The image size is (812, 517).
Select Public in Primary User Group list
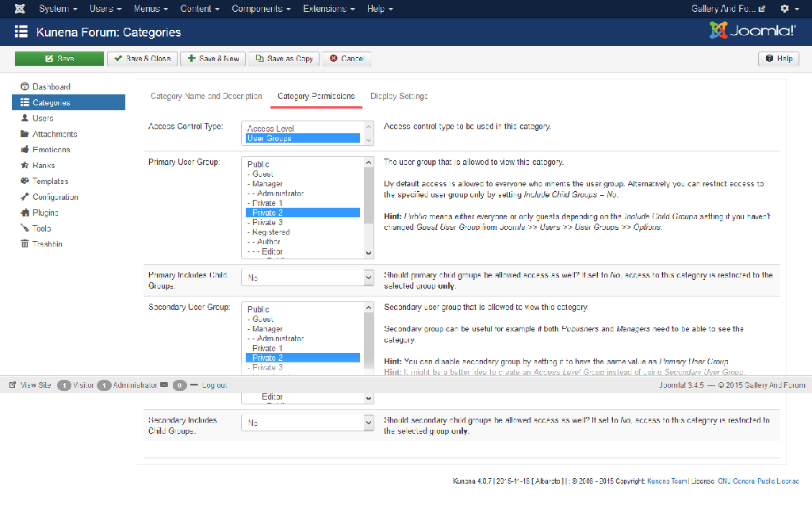302,164
